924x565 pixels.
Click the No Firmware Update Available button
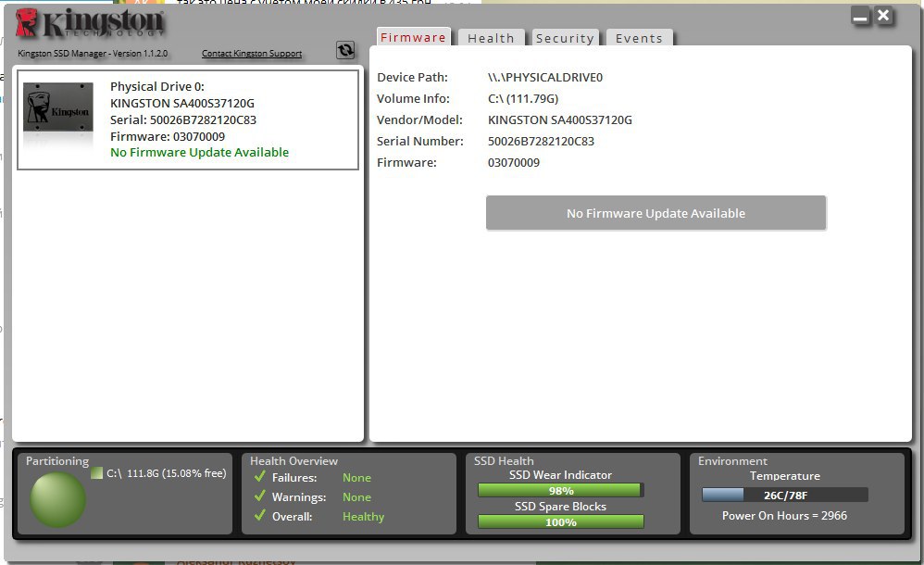tap(656, 213)
